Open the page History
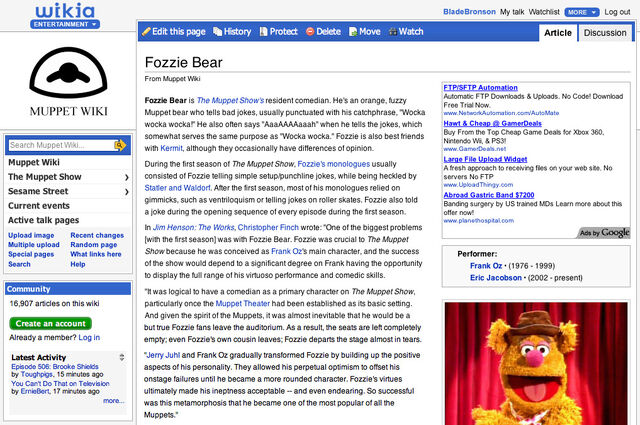Image resolution: width=640 pixels, height=425 pixels. (x=237, y=31)
